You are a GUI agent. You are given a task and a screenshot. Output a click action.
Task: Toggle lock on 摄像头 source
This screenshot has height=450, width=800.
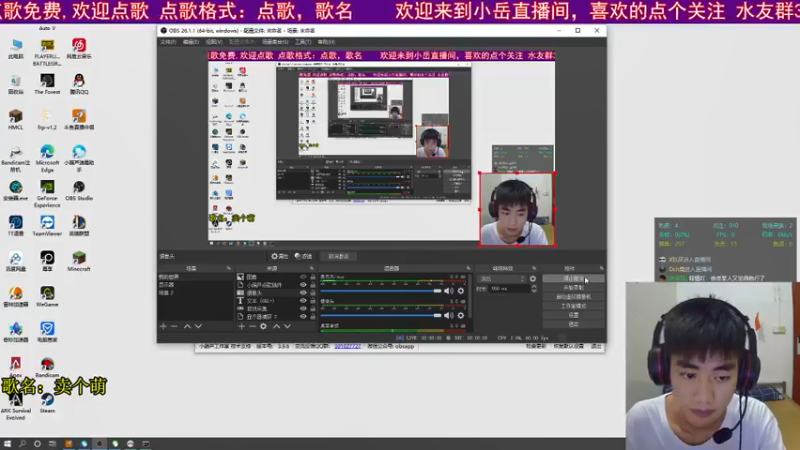313,293
